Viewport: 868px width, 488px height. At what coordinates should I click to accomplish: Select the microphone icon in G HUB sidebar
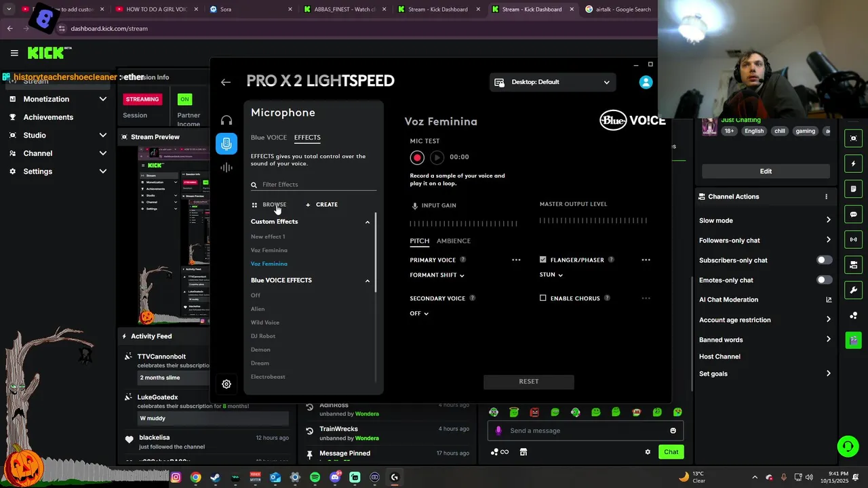[226, 143]
